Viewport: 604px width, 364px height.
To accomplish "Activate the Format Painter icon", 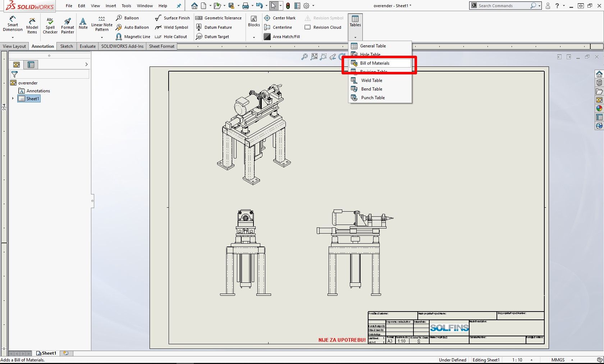I will click(67, 25).
